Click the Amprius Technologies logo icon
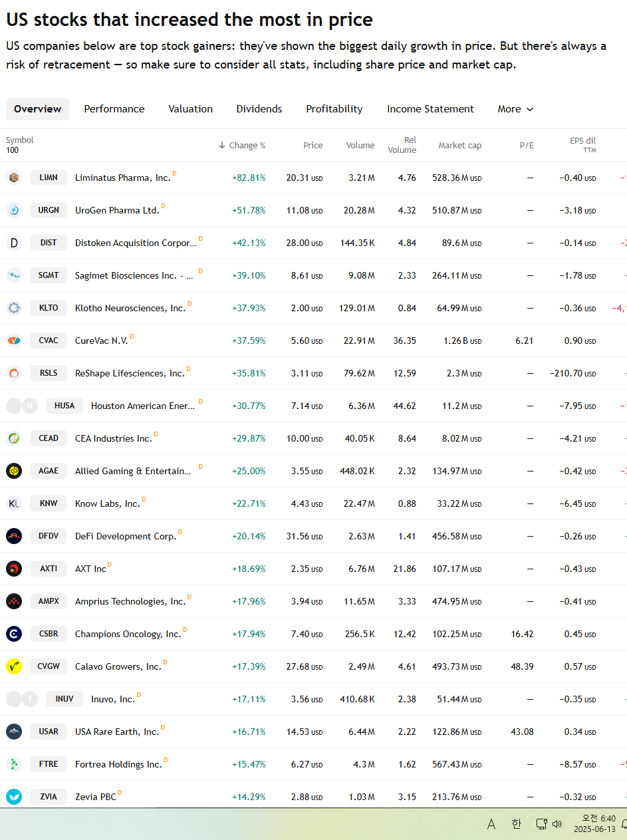The image size is (627, 840). [x=14, y=601]
